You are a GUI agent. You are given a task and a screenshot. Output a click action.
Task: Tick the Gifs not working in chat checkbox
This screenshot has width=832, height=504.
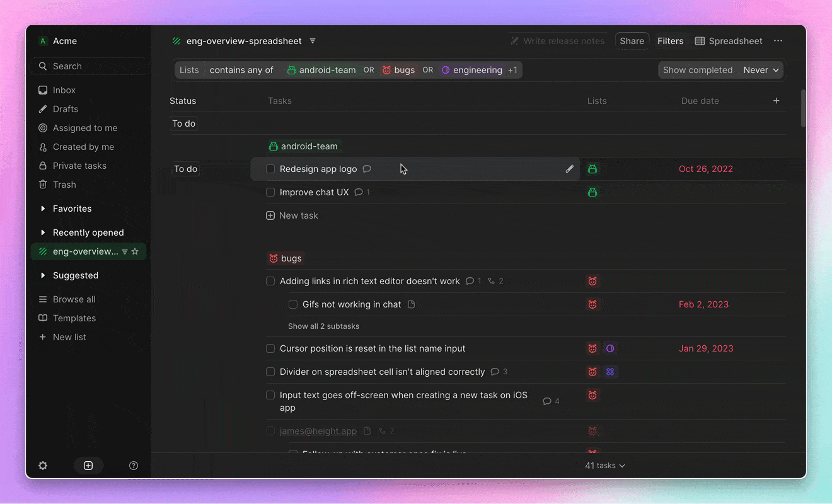pos(293,304)
